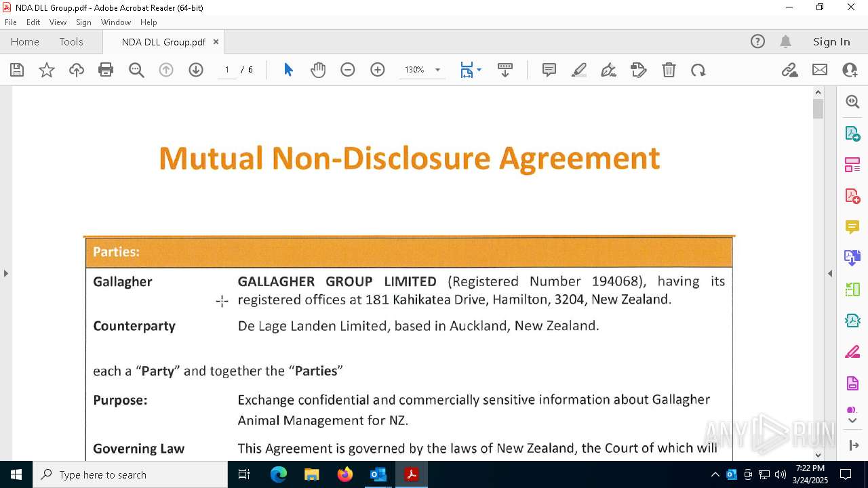Open the Window menu

116,22
